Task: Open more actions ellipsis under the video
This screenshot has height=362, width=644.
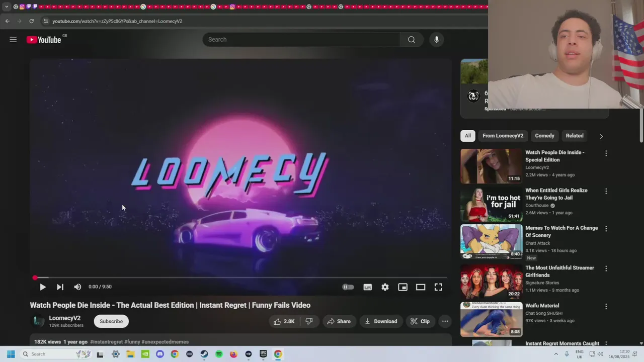Action: (445, 321)
